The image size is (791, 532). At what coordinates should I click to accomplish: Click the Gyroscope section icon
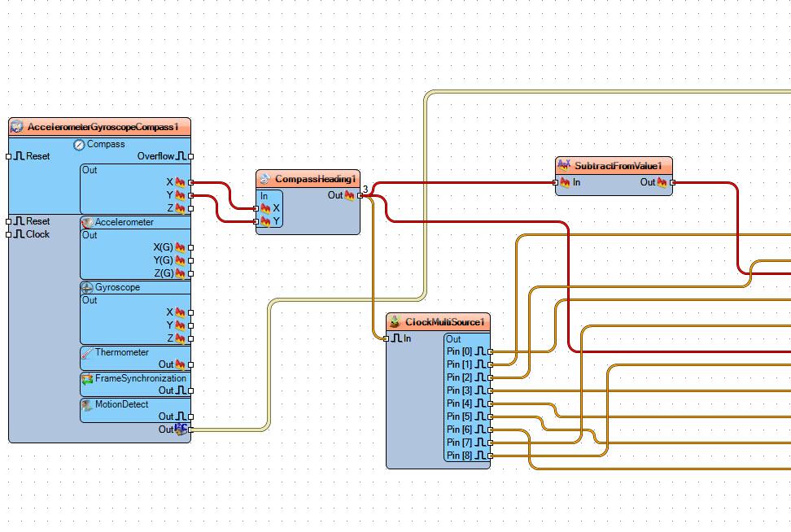87,287
